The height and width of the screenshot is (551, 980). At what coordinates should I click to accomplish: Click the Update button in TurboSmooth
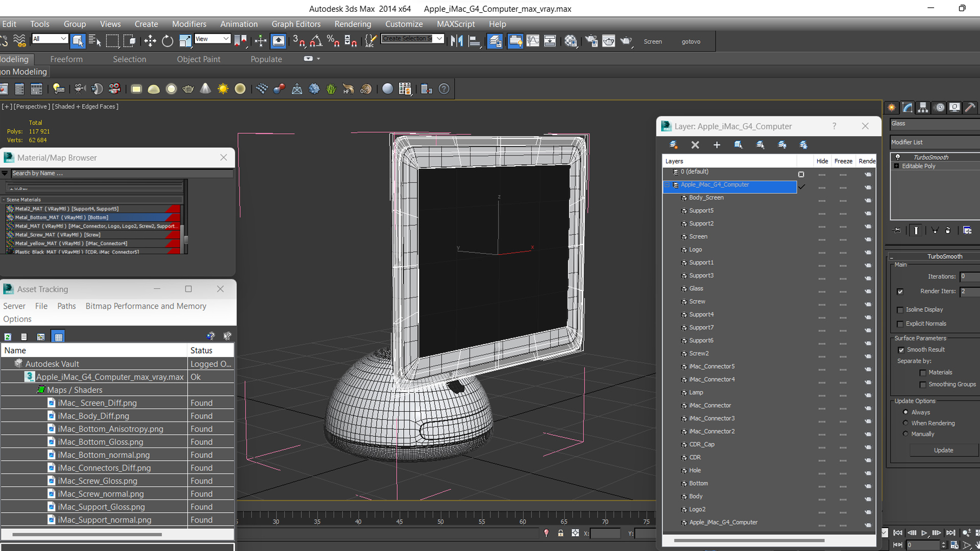943,450
